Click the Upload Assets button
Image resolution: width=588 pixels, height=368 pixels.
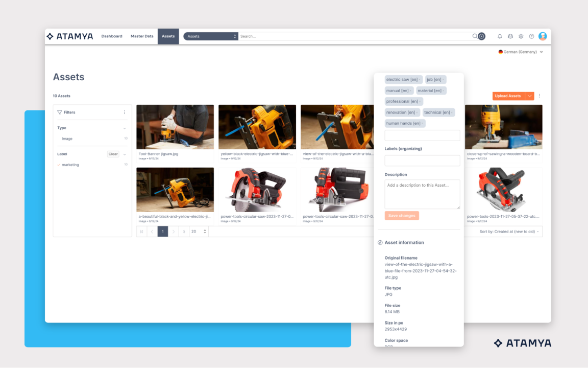coord(508,96)
